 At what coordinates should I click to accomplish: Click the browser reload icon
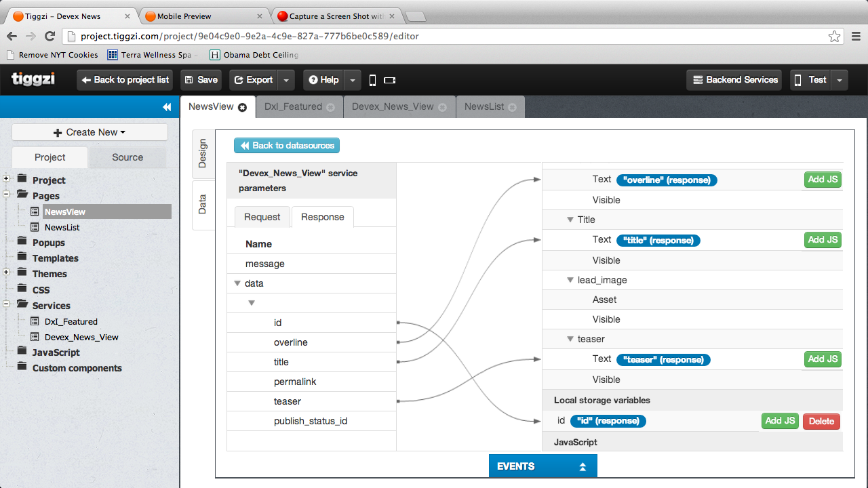pos(50,37)
